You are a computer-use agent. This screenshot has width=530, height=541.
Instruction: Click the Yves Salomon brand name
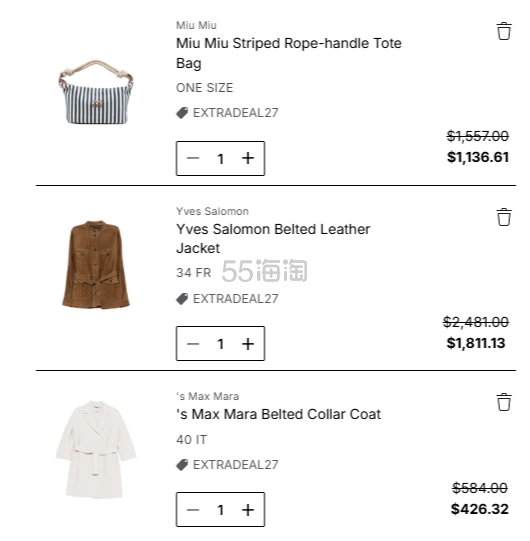coord(212,211)
